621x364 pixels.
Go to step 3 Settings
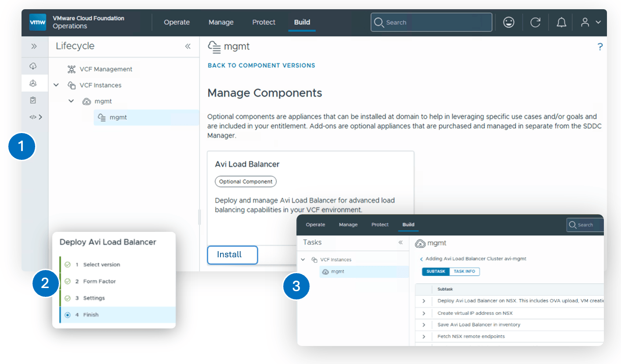click(x=94, y=298)
